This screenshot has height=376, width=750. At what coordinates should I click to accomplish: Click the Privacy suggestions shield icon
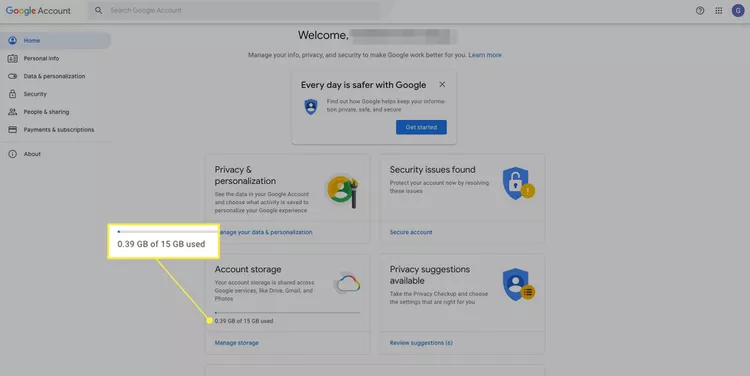518,285
